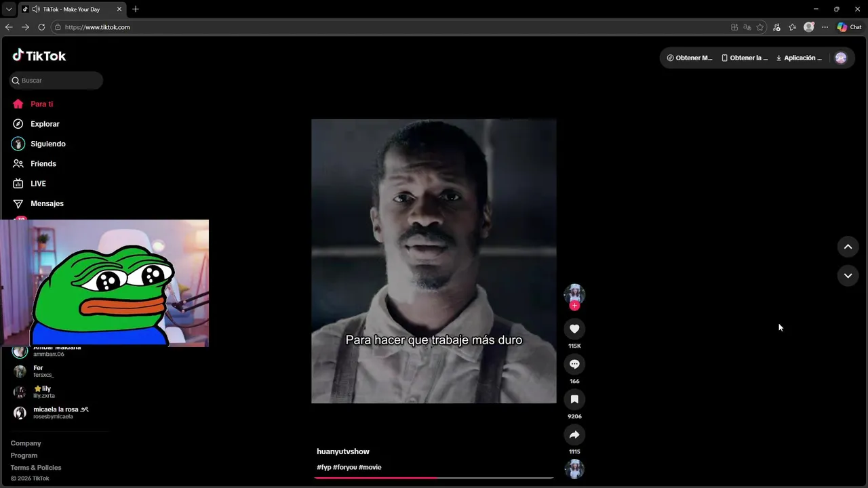Seek on the video progress bar
Viewport: 868px width, 488px height.
click(x=434, y=478)
